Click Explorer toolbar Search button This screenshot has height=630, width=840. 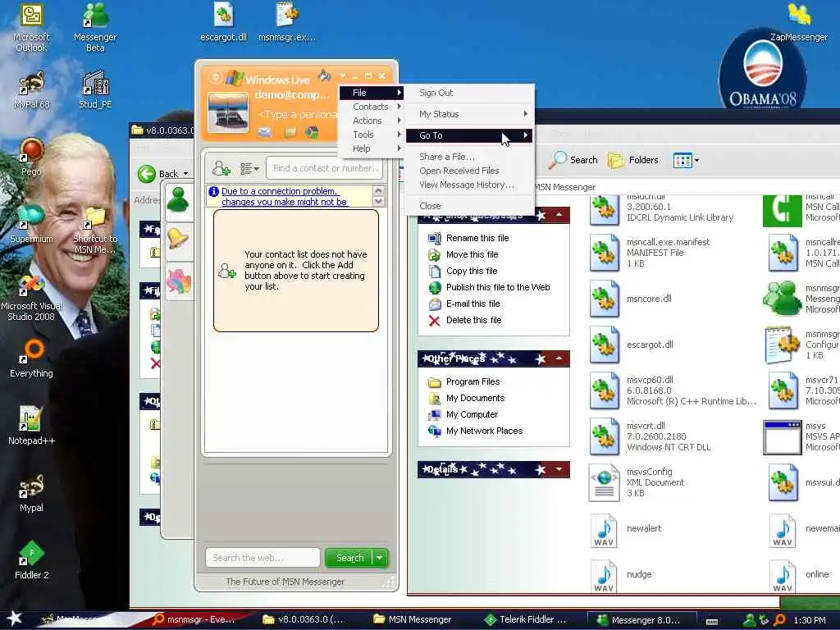pyautogui.click(x=574, y=160)
